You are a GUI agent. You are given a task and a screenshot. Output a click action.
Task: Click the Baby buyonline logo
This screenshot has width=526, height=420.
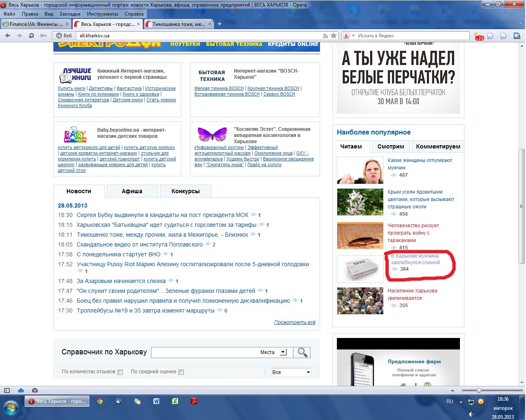75,134
